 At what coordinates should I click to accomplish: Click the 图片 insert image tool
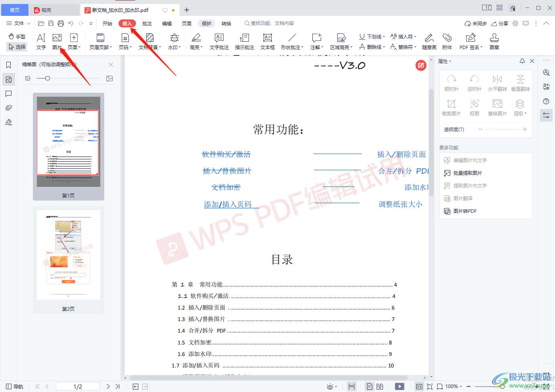coord(57,42)
